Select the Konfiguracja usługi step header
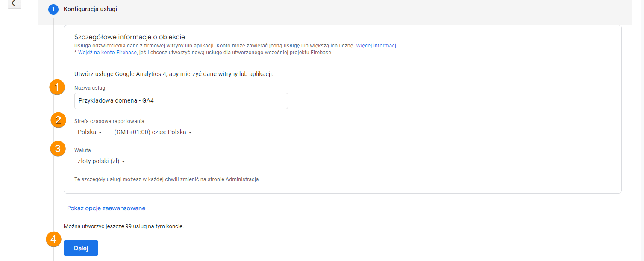 (x=90, y=9)
